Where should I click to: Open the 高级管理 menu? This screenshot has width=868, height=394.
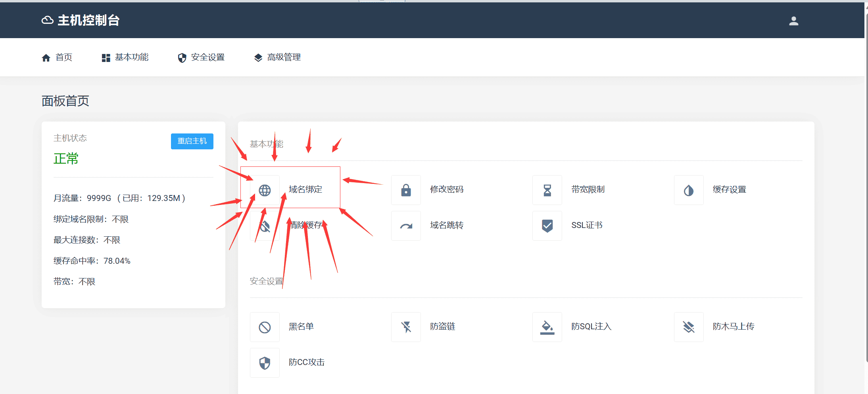[x=277, y=58]
